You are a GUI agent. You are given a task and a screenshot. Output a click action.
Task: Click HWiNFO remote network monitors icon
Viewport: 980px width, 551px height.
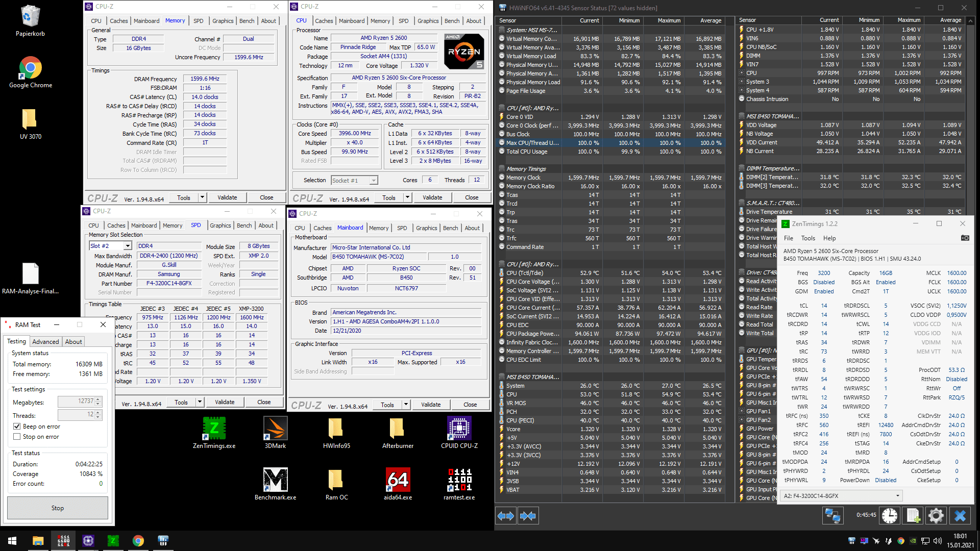point(832,516)
